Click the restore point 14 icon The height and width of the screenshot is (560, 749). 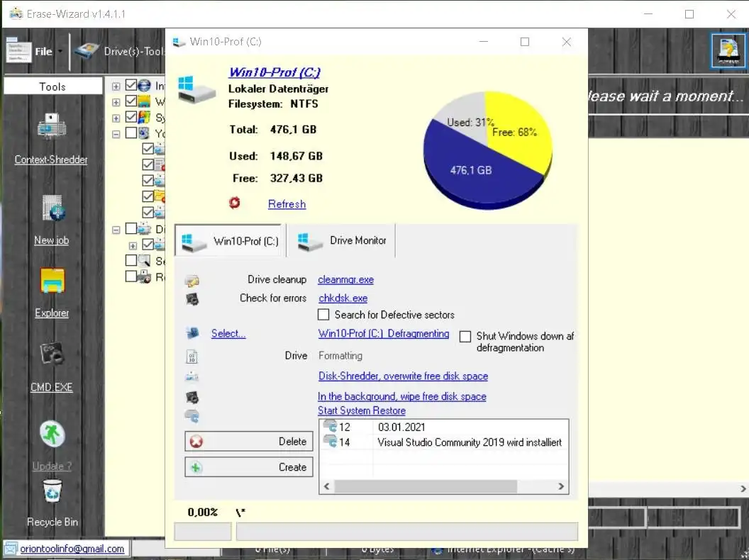coord(330,441)
